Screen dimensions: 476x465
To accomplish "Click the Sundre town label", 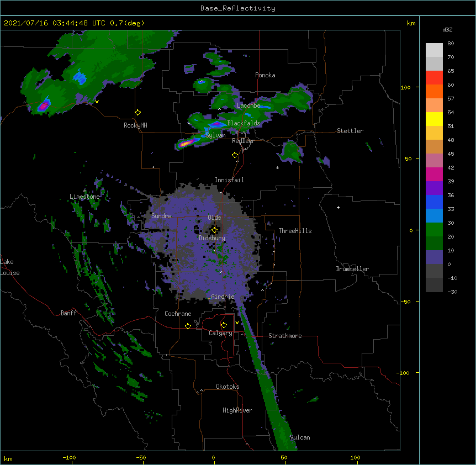I will (161, 216).
